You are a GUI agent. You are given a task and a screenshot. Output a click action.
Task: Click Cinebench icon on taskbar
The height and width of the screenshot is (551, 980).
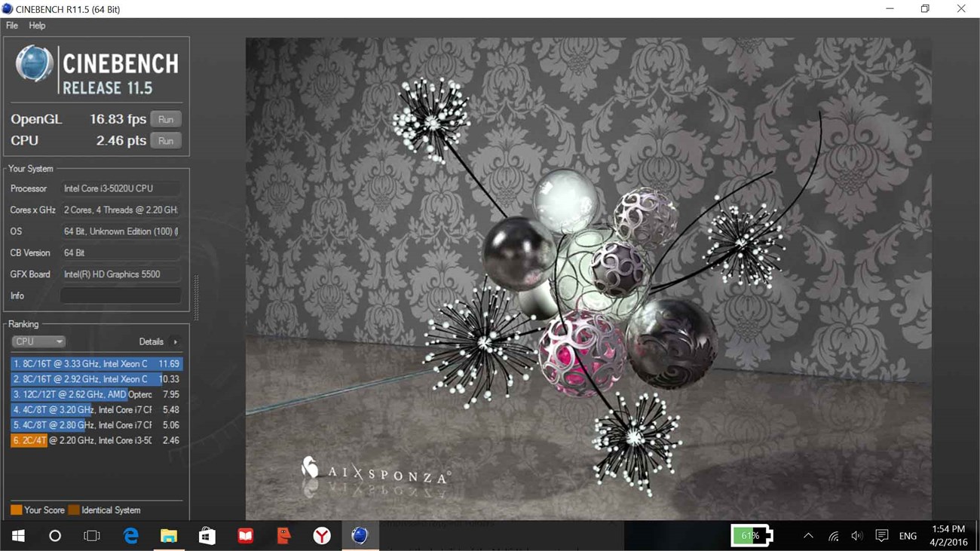tap(360, 536)
